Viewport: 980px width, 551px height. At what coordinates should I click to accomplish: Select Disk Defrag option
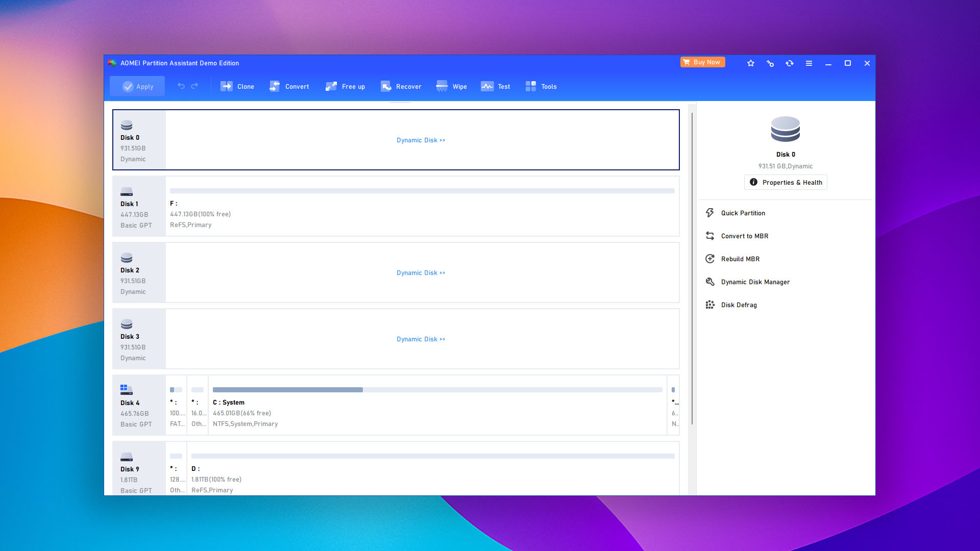[x=739, y=305]
